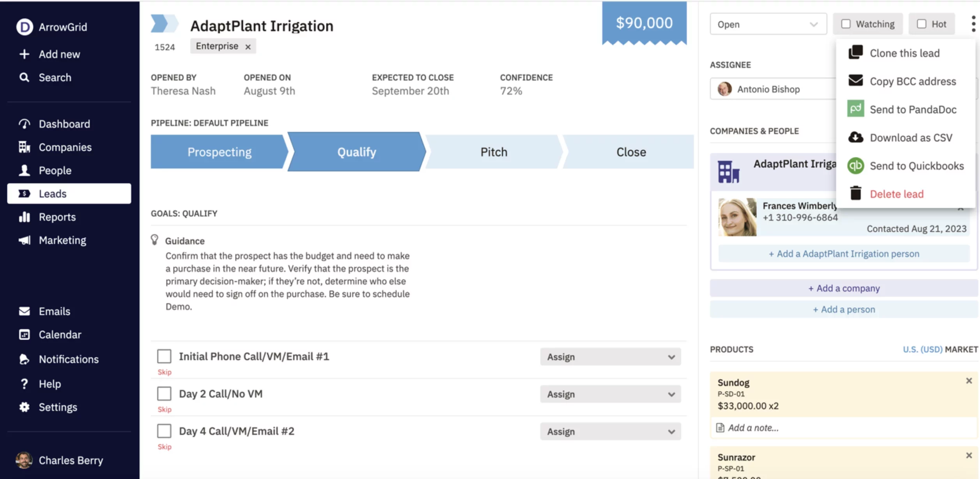Image resolution: width=980 pixels, height=479 pixels.
Task: Select the Marketing megaphone icon
Action: [24, 240]
